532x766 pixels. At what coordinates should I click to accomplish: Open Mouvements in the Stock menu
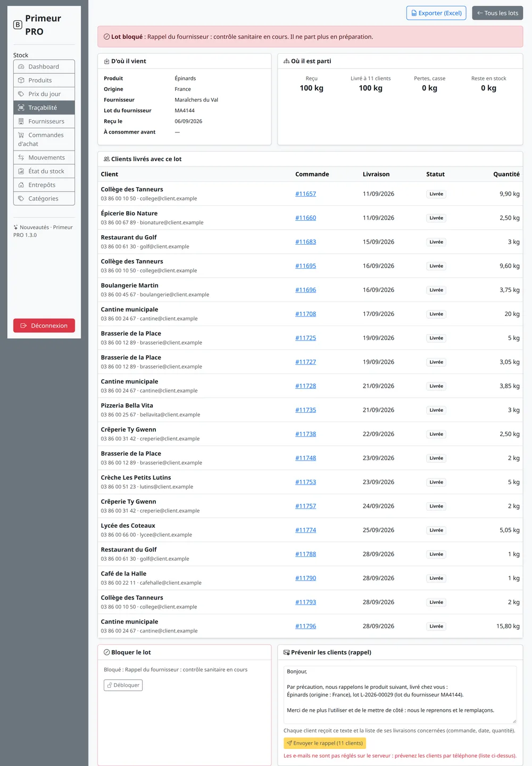tap(44, 157)
